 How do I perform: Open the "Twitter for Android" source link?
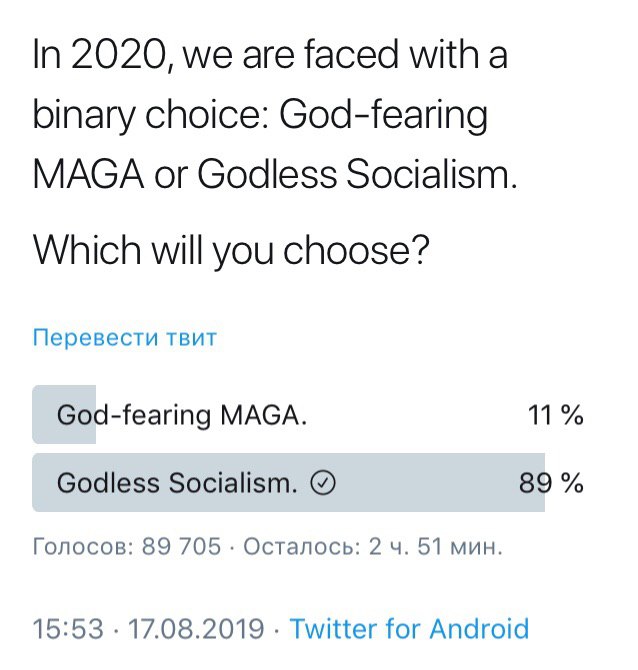(x=409, y=629)
